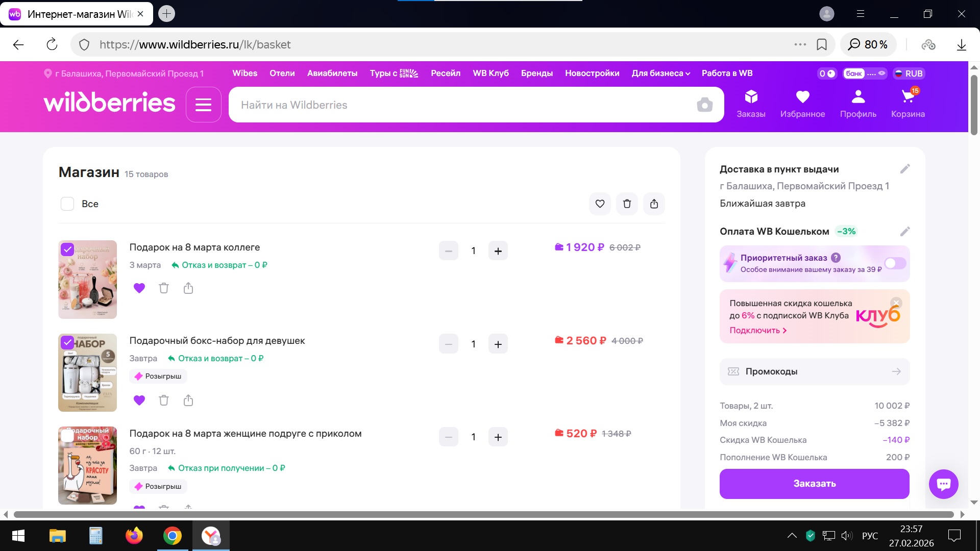Open the Авиабилеты menu item
This screenshot has width=980, height=551.
[332, 73]
